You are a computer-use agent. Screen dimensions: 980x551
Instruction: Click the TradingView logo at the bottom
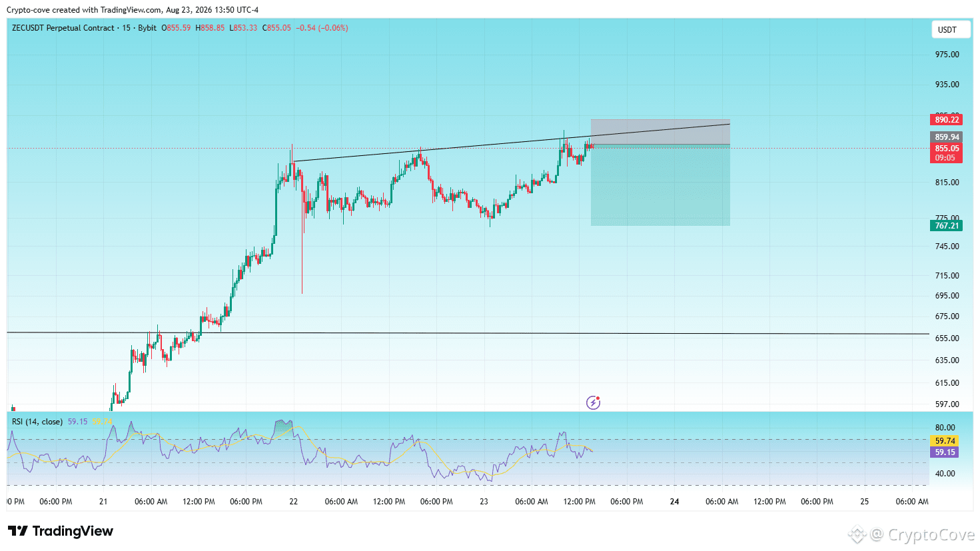(61, 531)
